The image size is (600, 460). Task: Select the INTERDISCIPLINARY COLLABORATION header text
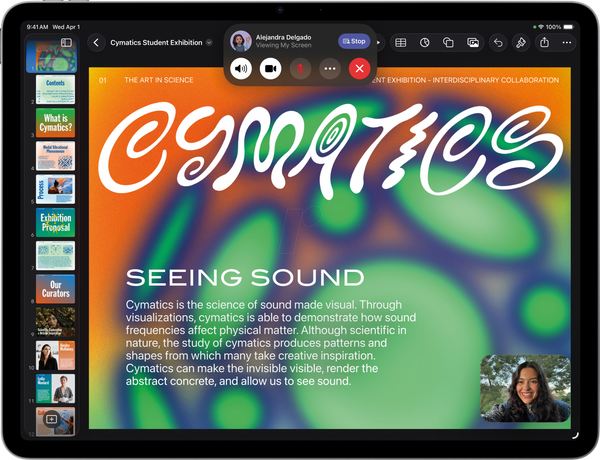point(496,80)
